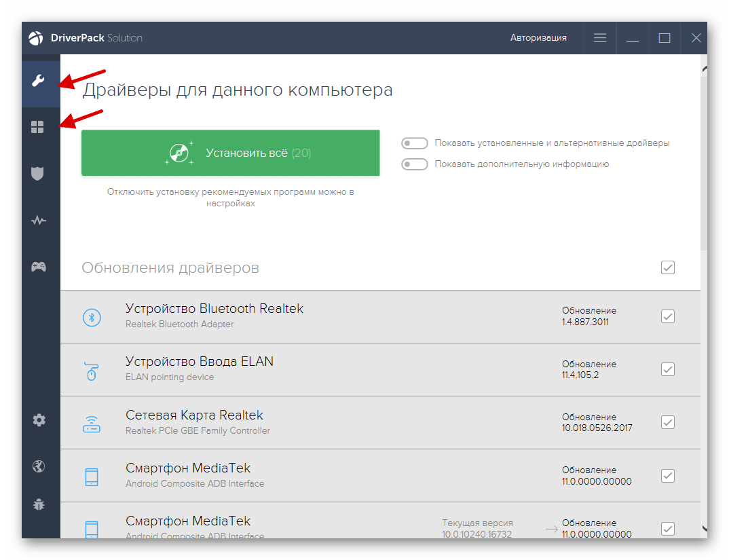The height and width of the screenshot is (560, 729).
Task: Select the Устройство Bluetooth Realtek row title
Action: [x=214, y=308]
